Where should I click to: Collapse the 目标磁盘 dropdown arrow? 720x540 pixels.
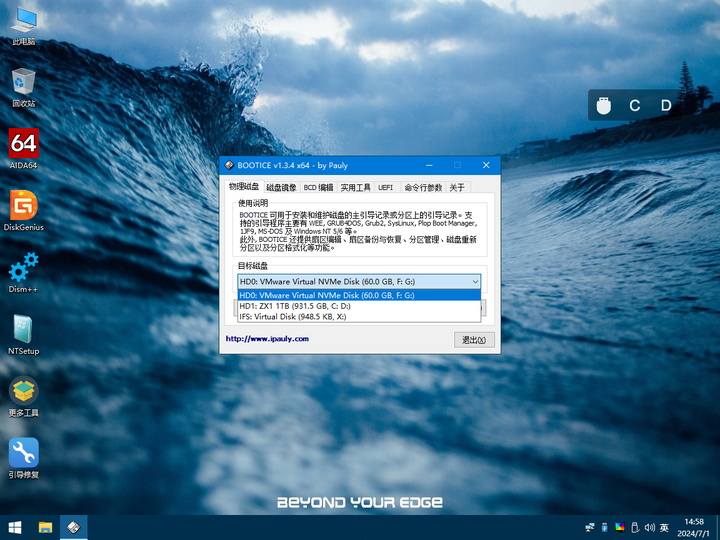pos(474,282)
